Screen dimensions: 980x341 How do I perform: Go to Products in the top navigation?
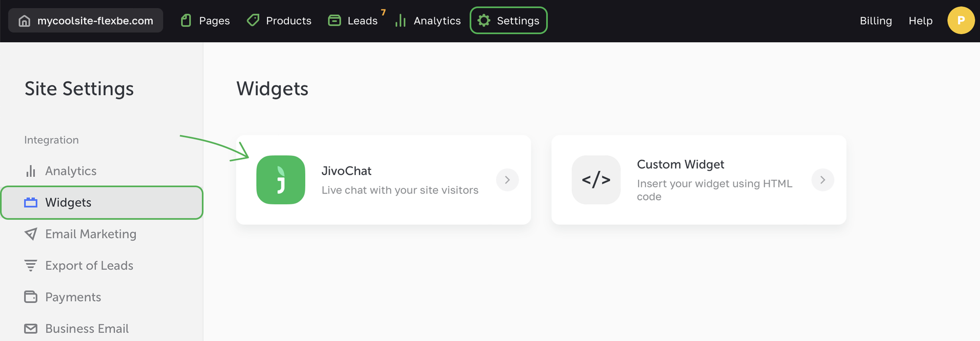(279, 21)
